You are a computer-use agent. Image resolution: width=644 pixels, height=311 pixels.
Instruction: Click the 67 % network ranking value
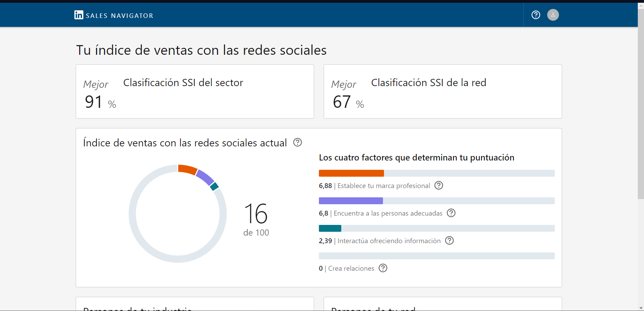tap(349, 102)
